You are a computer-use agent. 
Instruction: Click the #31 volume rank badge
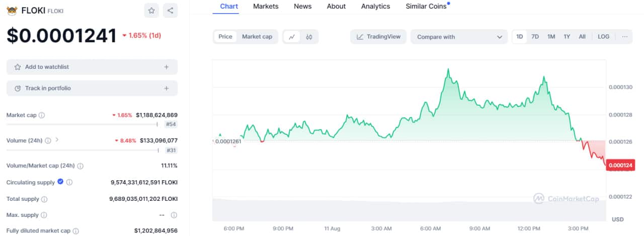[171, 150]
